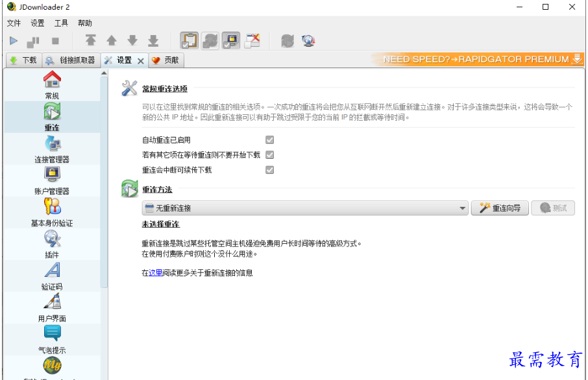Open 验证码 settings in sidebar
This screenshot has width=588, height=380.
point(52,276)
